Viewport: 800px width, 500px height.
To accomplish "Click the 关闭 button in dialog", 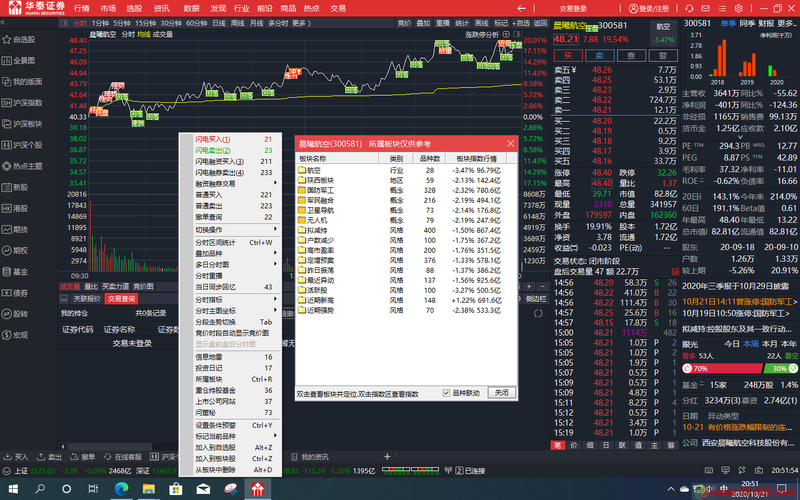I will [x=502, y=392].
